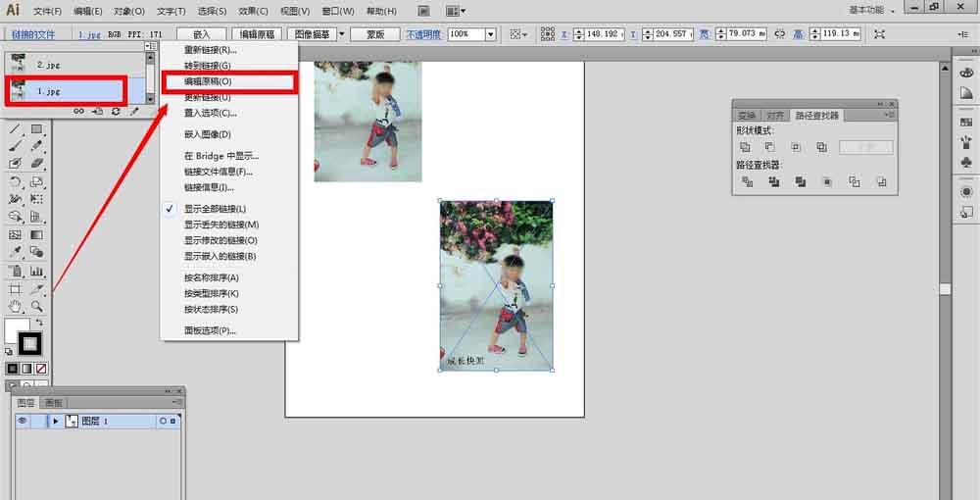Viewport: 980px width, 500px height.
Task: Click Go To Link icon in Links panel
Action: click(x=97, y=111)
